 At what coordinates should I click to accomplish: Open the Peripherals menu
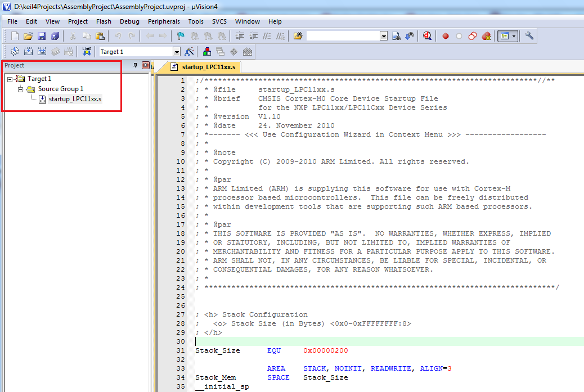coord(164,21)
